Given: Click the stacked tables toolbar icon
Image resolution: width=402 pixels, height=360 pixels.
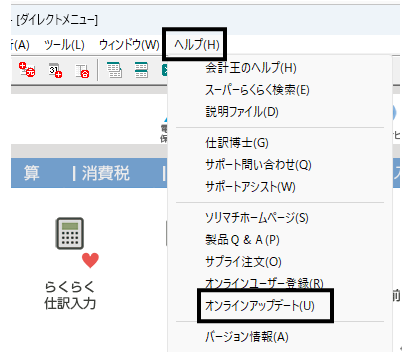Looking at the screenshot, I should (x=141, y=70).
